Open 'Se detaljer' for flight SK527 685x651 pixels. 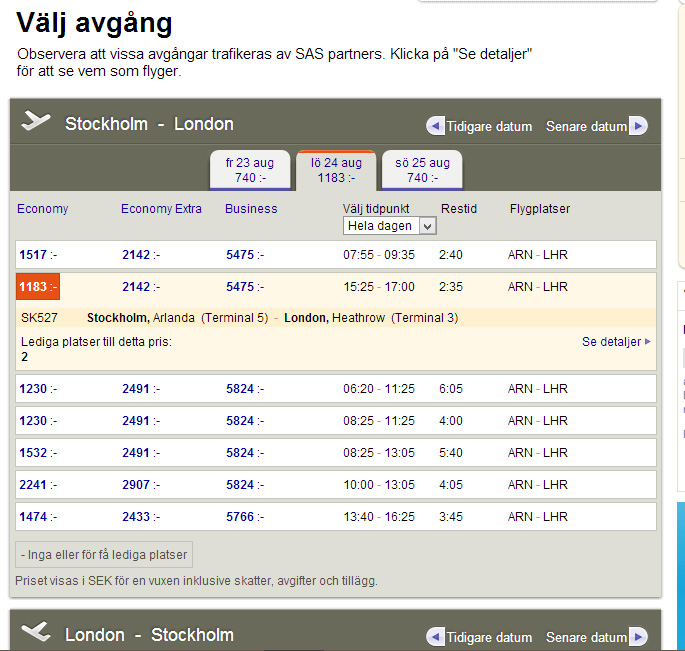pyautogui.click(x=615, y=342)
